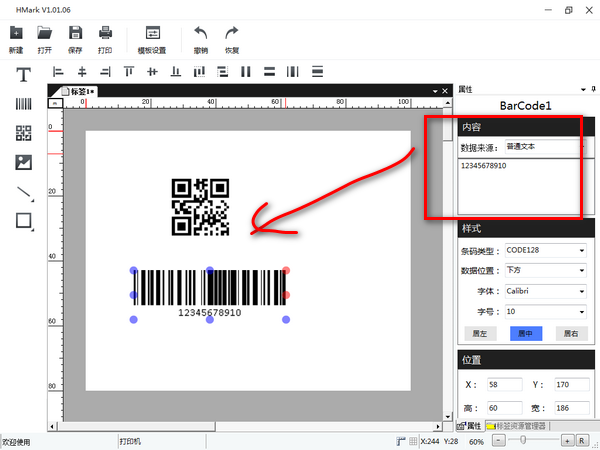Select the Rectangle shape tool
600x450 pixels.
23,220
